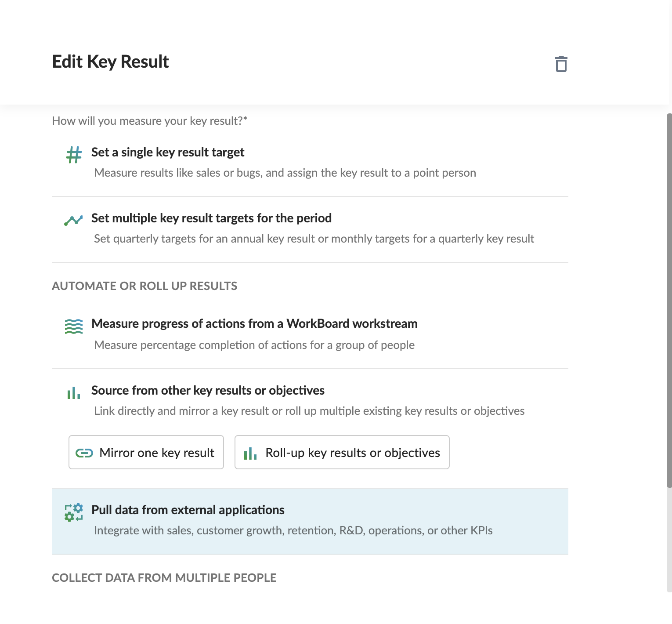Click bar chart icon in Roll-up button

[250, 453]
